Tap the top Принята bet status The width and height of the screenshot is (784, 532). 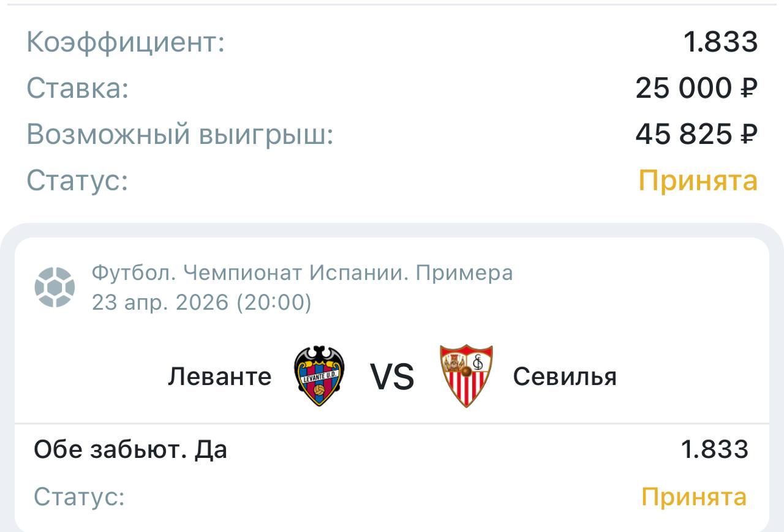coord(698,181)
